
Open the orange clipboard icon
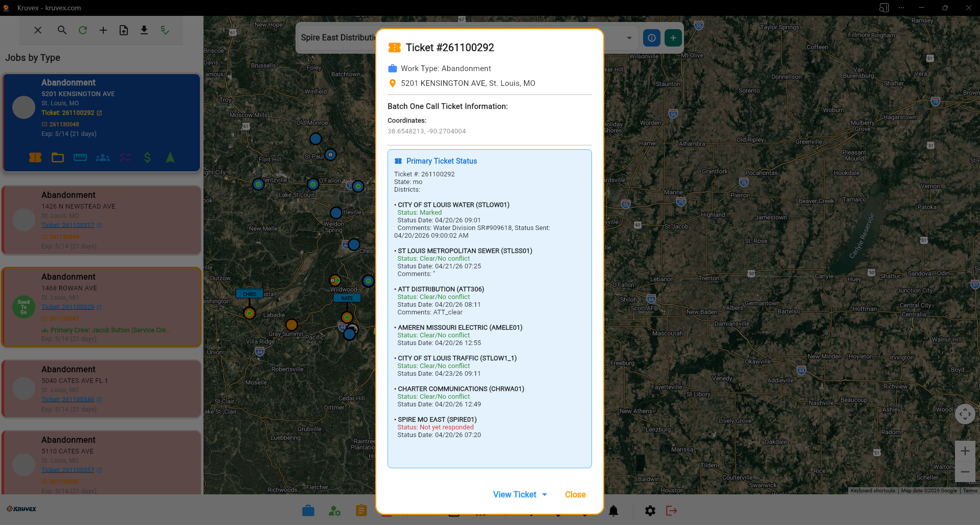point(361,510)
